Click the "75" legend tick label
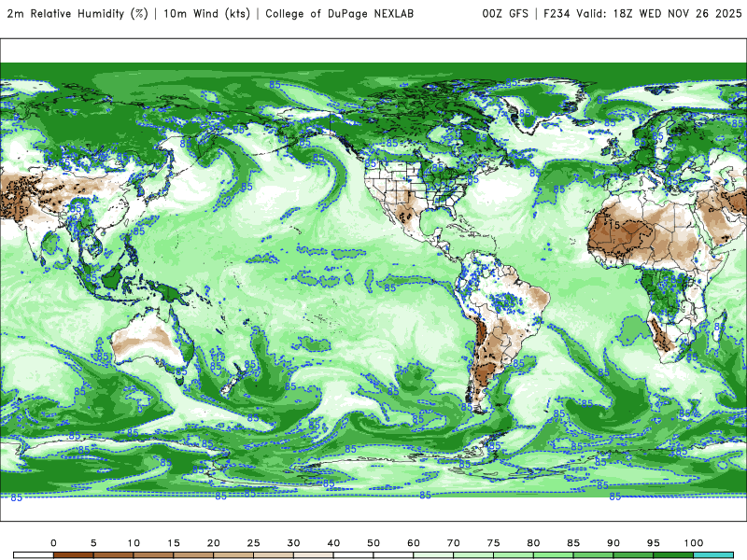The width and height of the screenshot is (747, 560). 494,543
